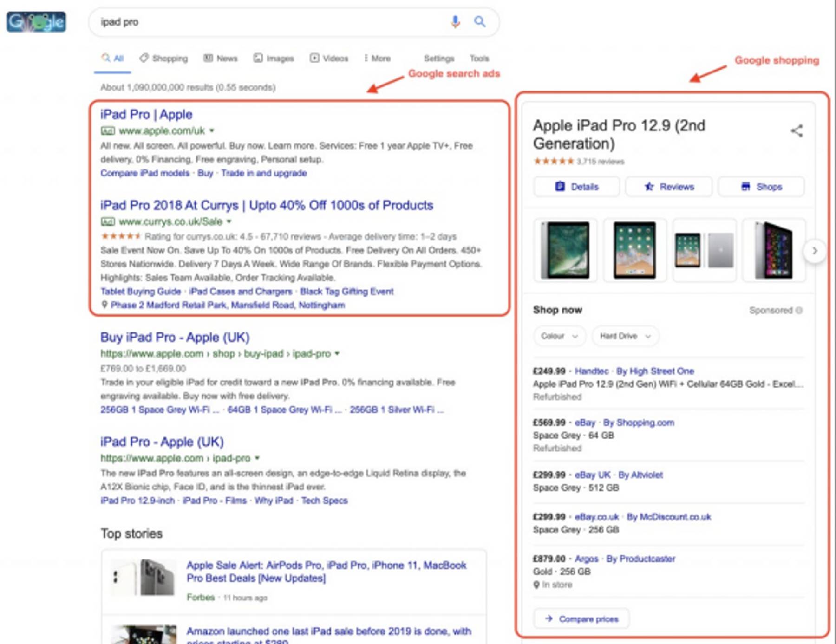Open Tech Specs sitelink
Screen dimensions: 836x644
coord(324,501)
